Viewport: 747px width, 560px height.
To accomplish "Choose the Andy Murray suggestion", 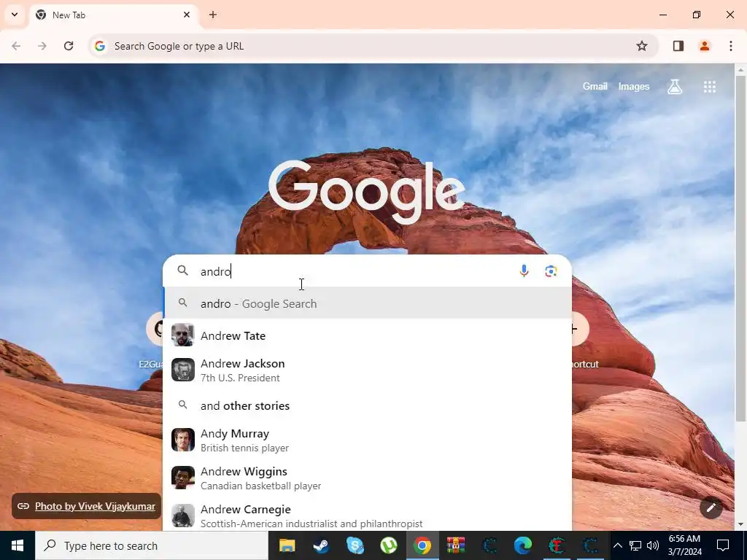I will tap(368, 440).
